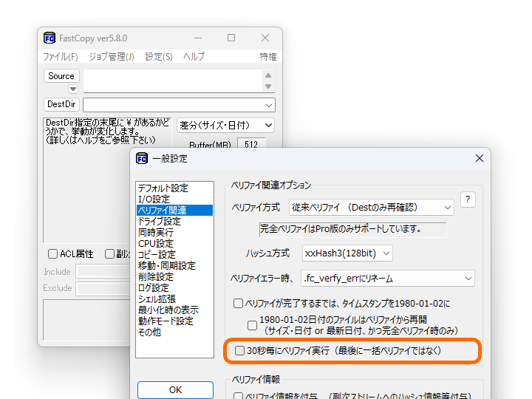Screen dimensions: 532x399
Task: Open ジョブ管理(J) menu
Action: click(112, 57)
